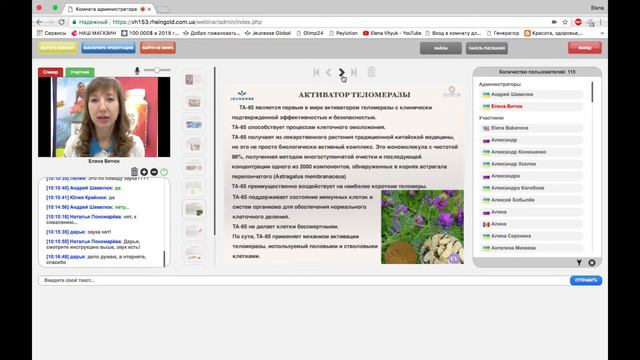640x360 pixels.
Task: Select the third slide thumbnail
Action: tap(194, 124)
